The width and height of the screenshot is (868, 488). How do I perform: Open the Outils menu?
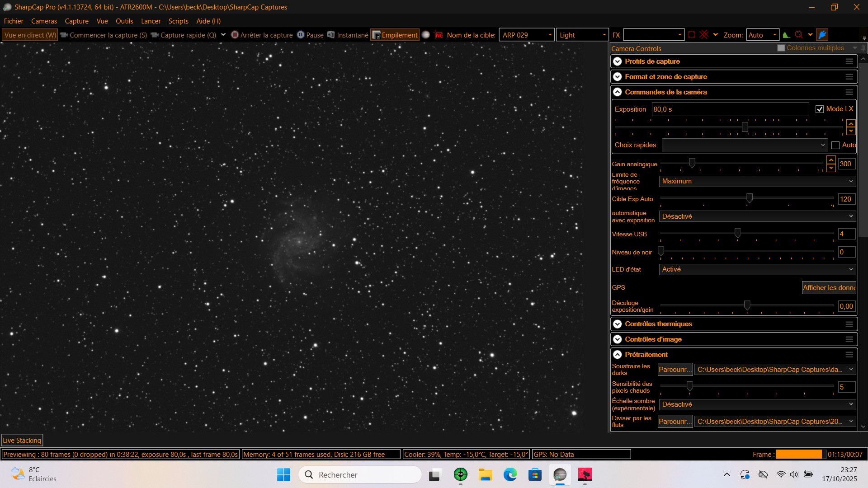[x=124, y=21]
